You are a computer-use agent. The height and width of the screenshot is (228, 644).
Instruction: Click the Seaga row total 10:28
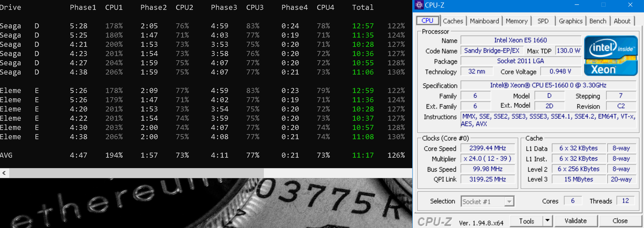(x=363, y=45)
